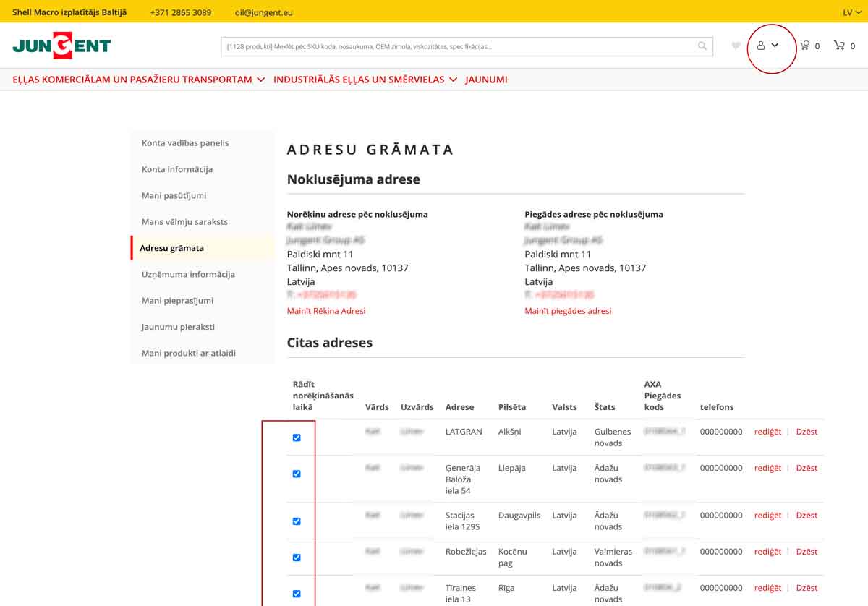Click the Vārds column header

[x=378, y=407]
